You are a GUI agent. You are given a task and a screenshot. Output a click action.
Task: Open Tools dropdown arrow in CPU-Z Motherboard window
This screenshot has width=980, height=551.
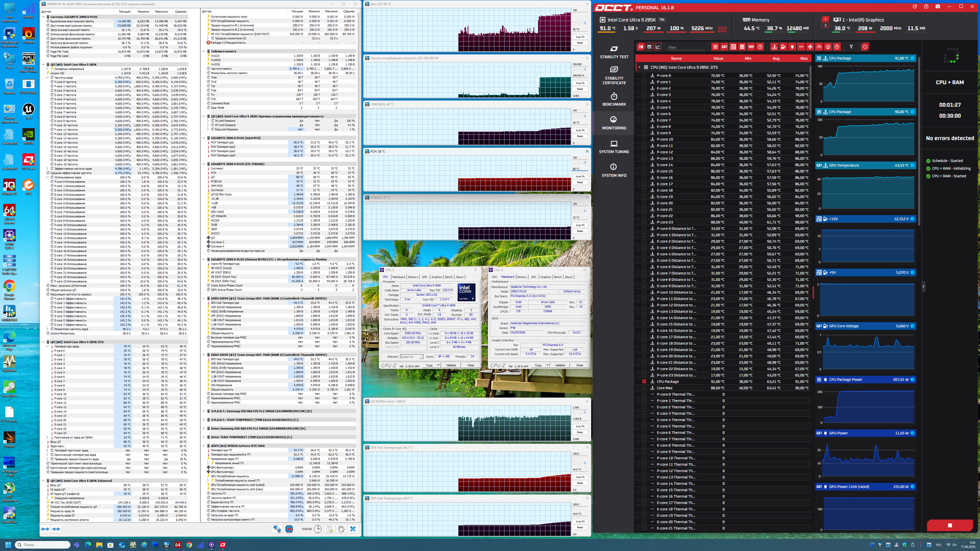[547, 366]
